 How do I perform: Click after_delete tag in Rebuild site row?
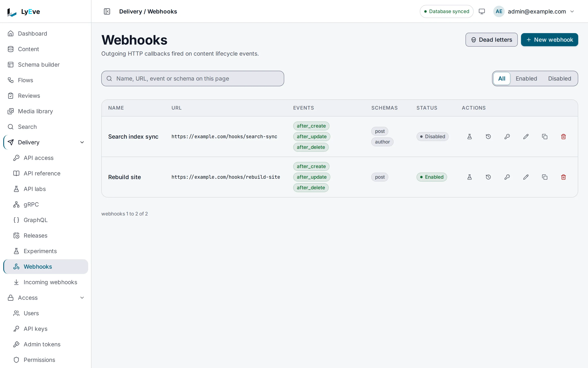(x=311, y=188)
